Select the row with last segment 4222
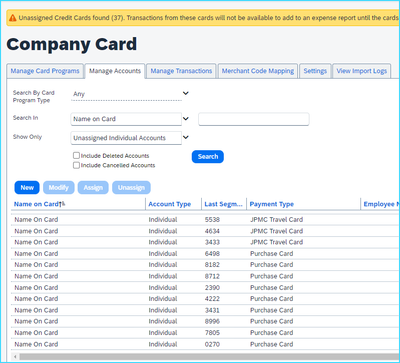This screenshot has width=400, height=363. 205,299
